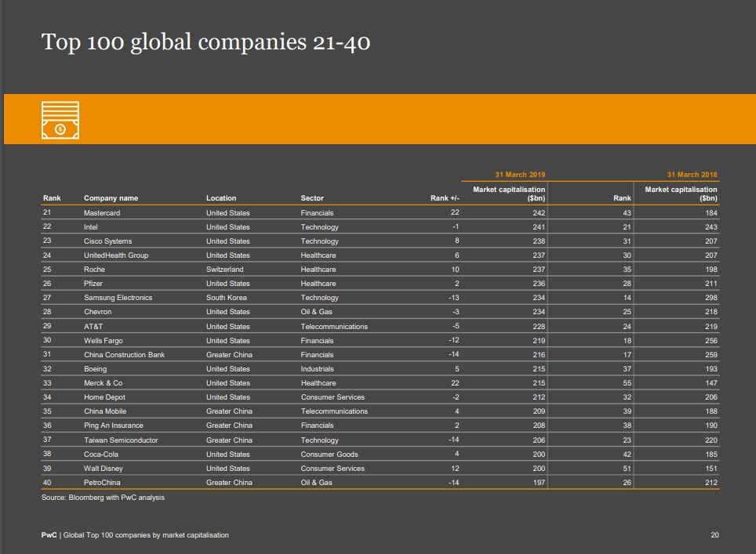Select the 'Roche' company cell
The image size is (756, 554).
click(94, 270)
